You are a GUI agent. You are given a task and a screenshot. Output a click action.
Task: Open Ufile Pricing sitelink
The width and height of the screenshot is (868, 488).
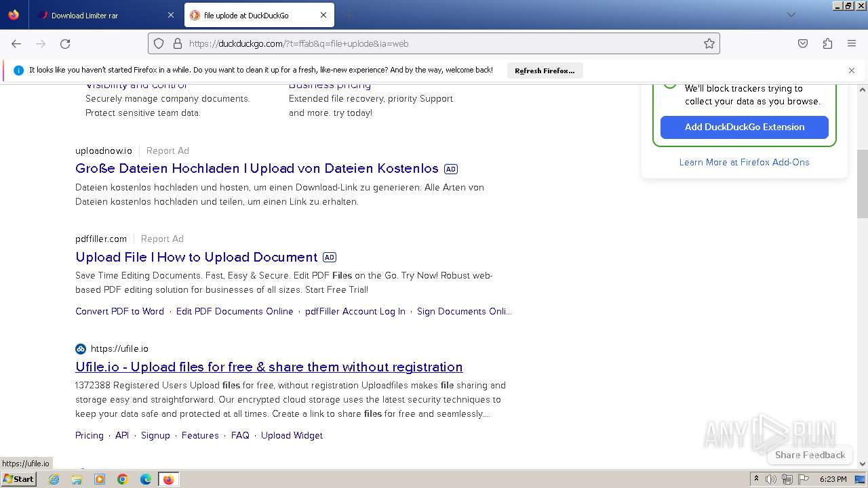(90, 435)
